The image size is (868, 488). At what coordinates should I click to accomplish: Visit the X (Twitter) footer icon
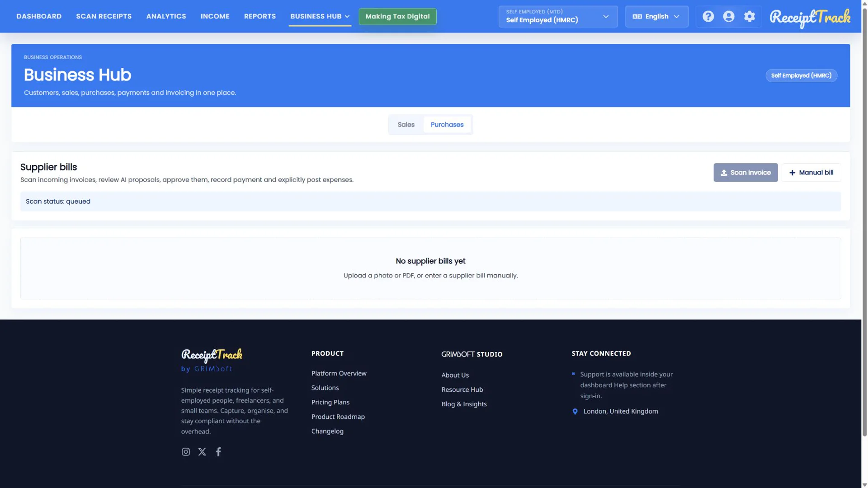tap(202, 452)
